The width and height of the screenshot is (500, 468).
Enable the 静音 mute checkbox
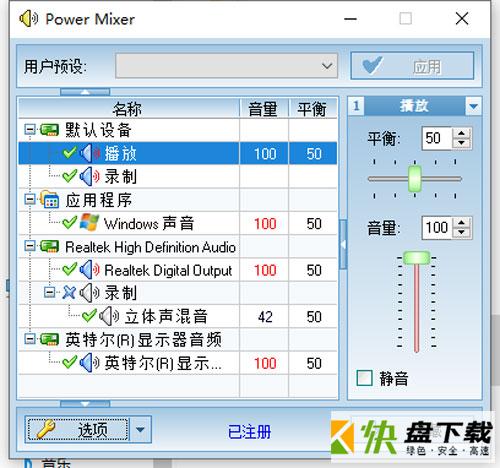click(364, 378)
